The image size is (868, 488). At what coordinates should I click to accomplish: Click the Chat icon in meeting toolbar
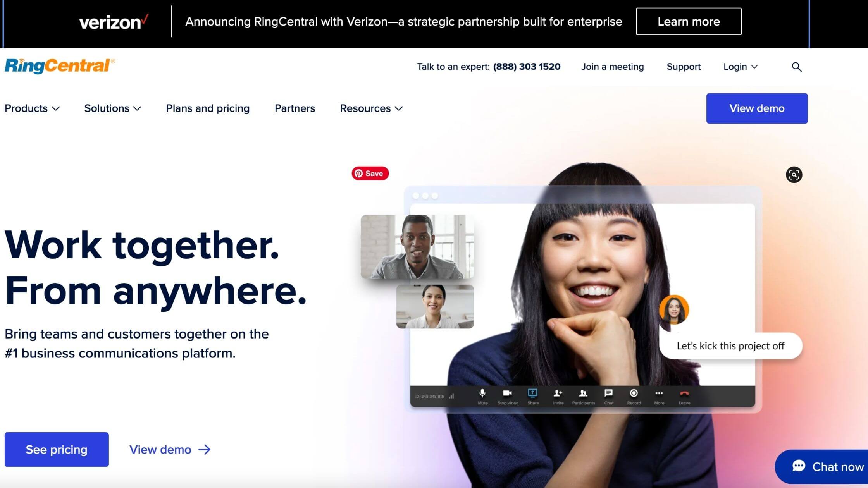tap(608, 396)
